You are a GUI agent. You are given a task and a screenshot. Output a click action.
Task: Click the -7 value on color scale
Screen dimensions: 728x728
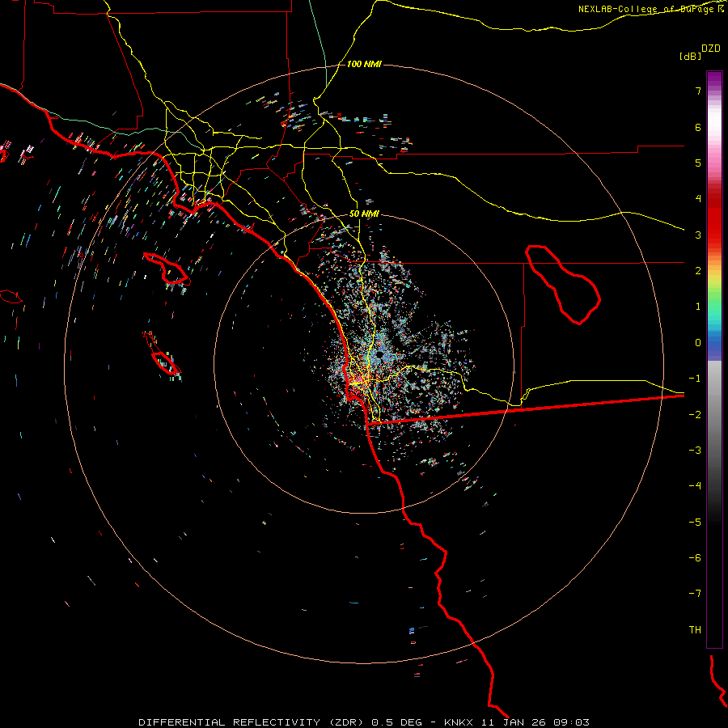pyautogui.click(x=695, y=594)
